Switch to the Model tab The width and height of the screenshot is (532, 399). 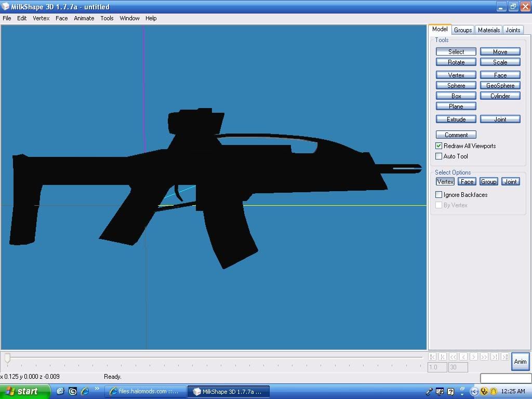tap(440, 29)
